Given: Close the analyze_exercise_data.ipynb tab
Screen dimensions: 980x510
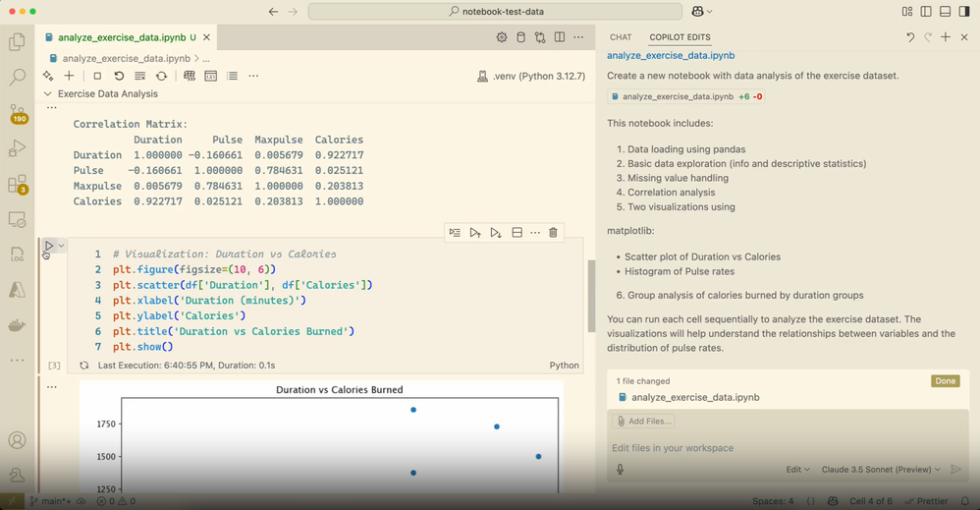Looking at the screenshot, I should pos(206,37).
